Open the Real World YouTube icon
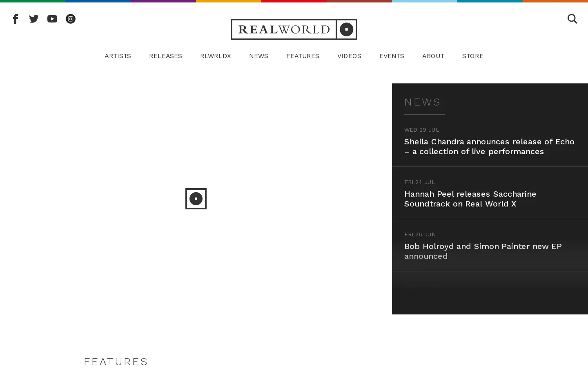 click(52, 19)
